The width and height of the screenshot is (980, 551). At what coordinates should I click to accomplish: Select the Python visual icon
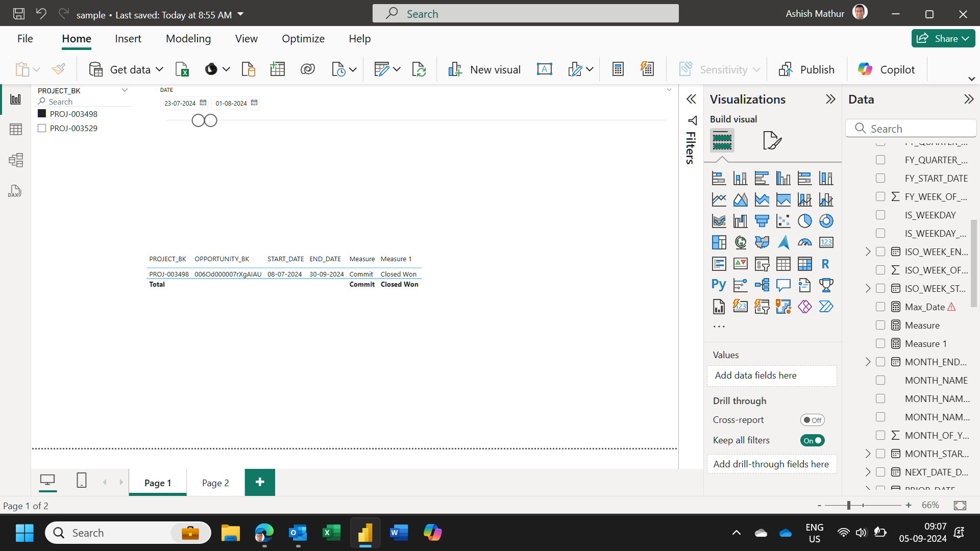click(719, 285)
